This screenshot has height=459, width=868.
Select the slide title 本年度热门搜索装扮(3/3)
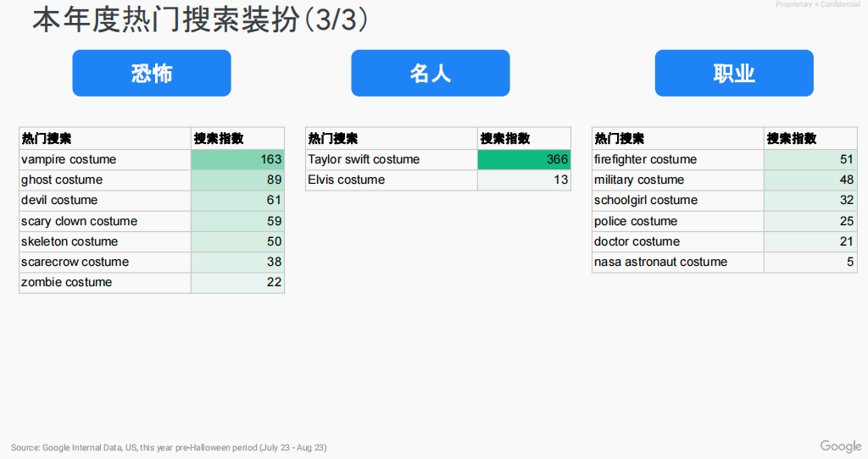pyautogui.click(x=200, y=20)
